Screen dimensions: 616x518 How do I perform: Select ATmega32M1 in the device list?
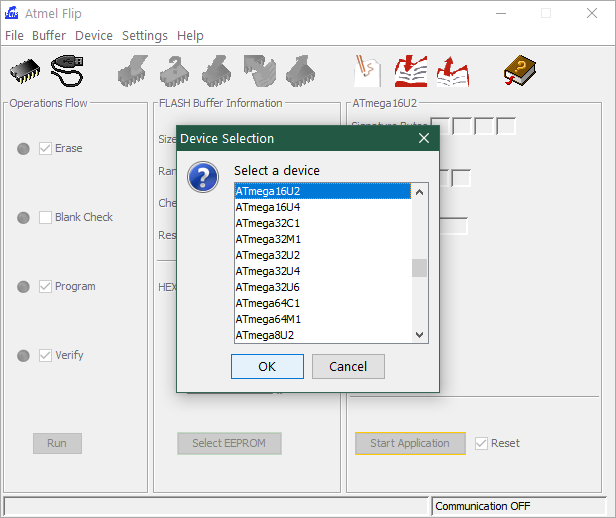(323, 239)
